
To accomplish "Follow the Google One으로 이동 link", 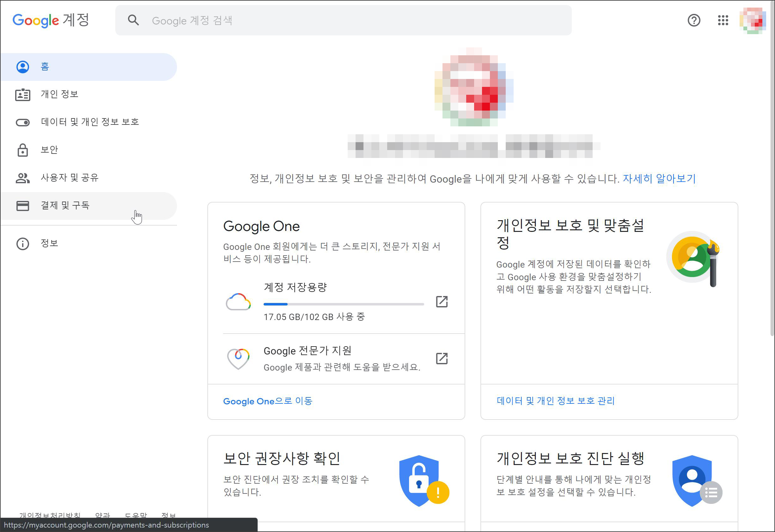I will click(x=267, y=401).
